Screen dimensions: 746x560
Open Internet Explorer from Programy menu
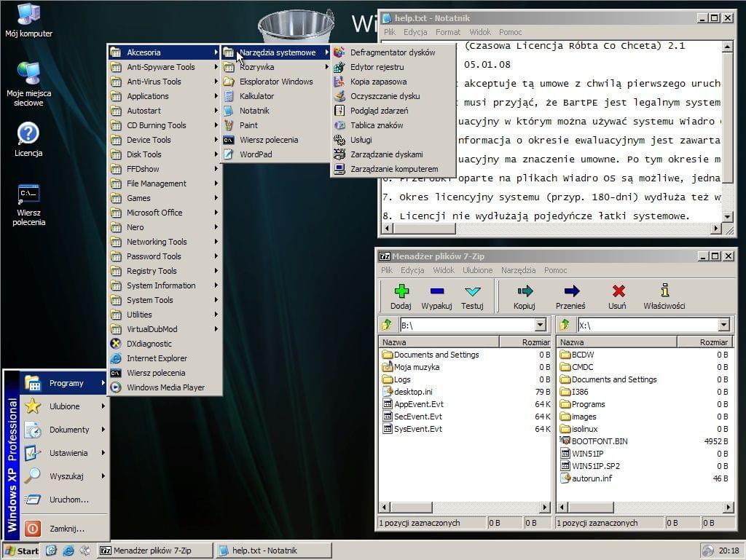point(165,358)
